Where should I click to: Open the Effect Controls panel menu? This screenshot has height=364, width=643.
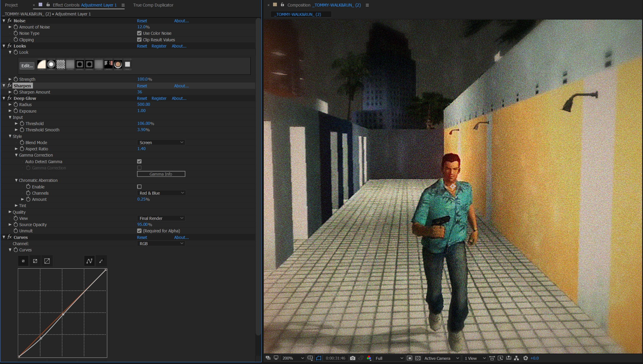[x=123, y=5]
